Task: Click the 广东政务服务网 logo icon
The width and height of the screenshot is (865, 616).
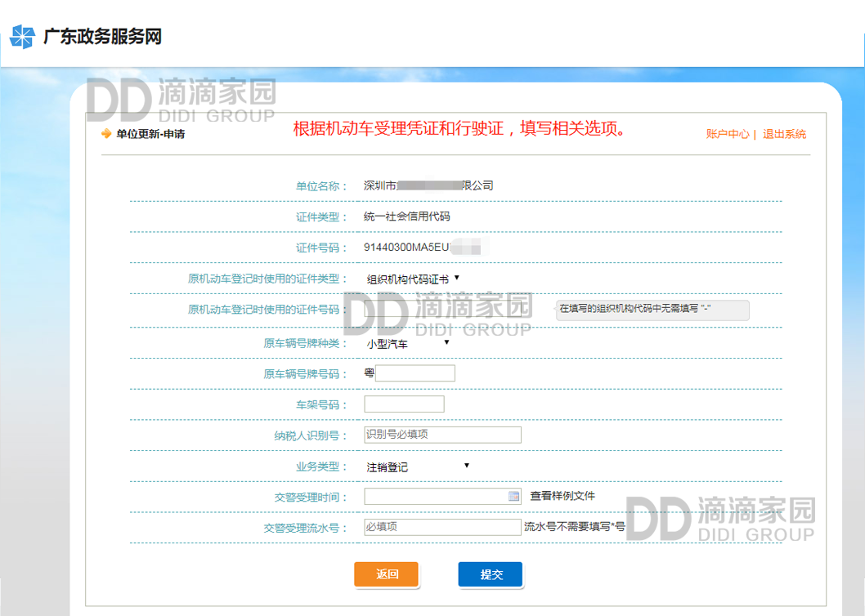Action: tap(23, 37)
